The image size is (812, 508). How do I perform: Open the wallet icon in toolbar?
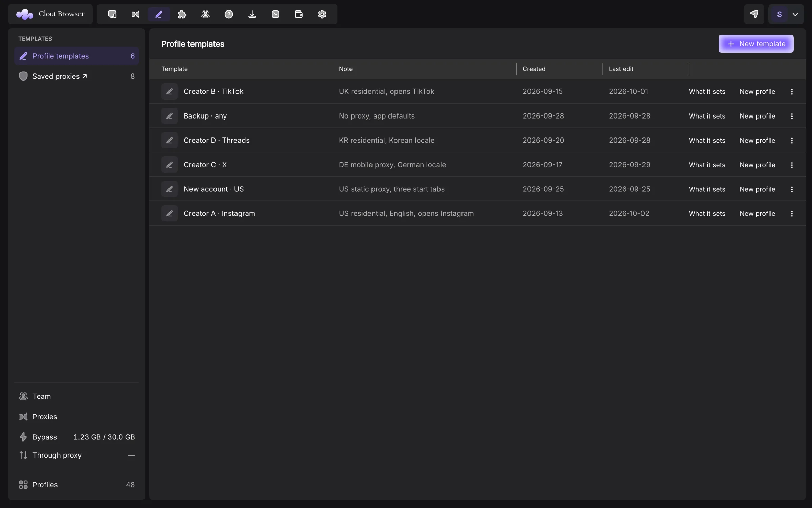(x=299, y=14)
